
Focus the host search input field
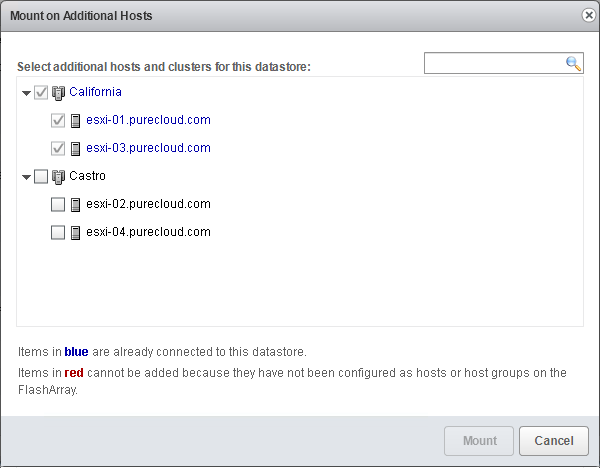[x=494, y=63]
